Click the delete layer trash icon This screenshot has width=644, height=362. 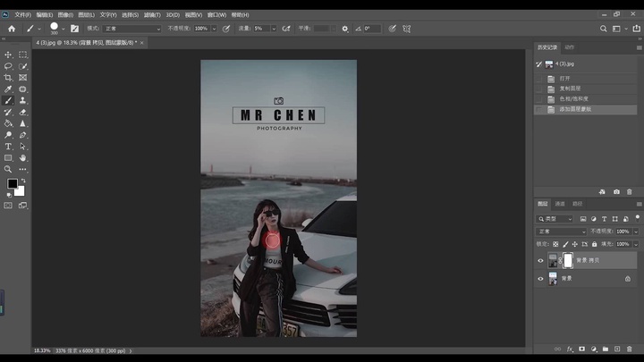coord(629,349)
